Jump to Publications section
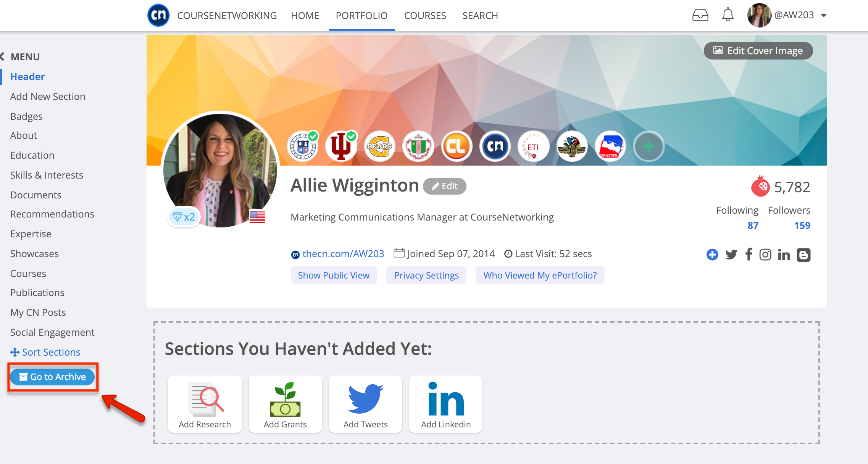This screenshot has width=868, height=464. (37, 293)
